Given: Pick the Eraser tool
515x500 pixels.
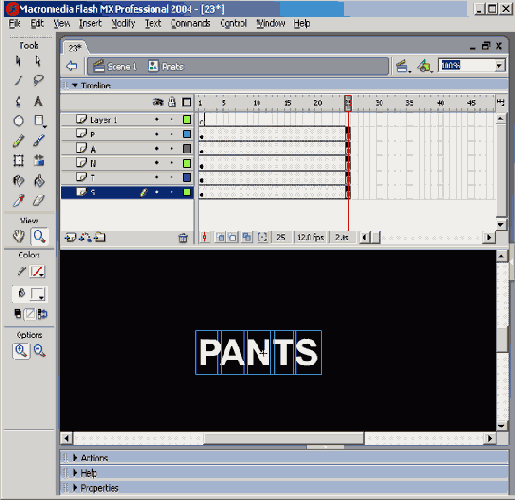Looking at the screenshot, I should (39, 201).
